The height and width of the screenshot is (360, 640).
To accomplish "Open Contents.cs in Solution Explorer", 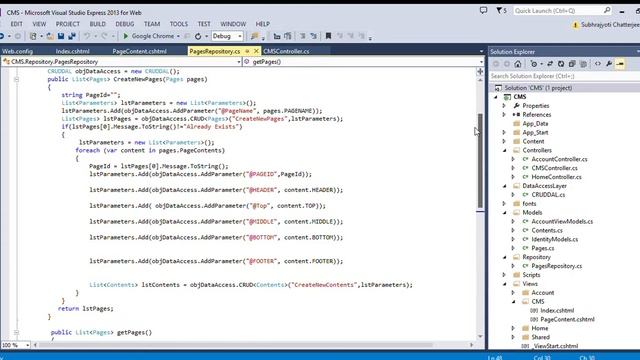I will pyautogui.click(x=547, y=231).
